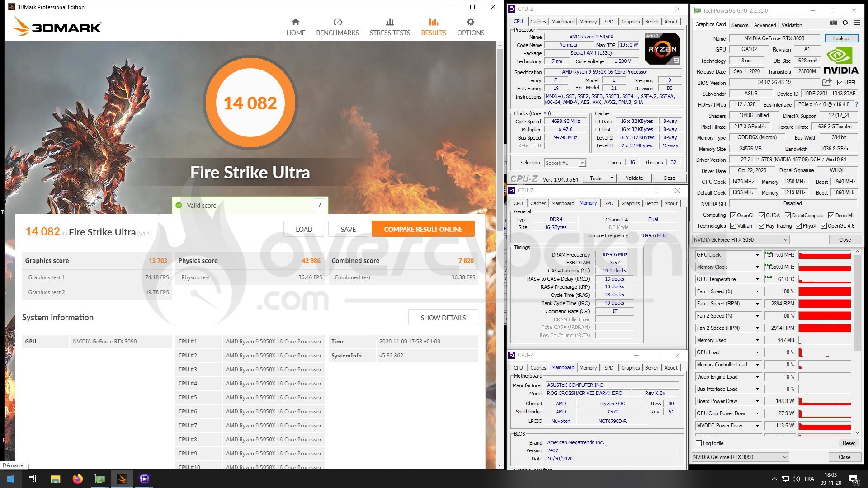Click the Fan 1 Speed (RPM) sensor graph
868x488 pixels.
(825, 304)
